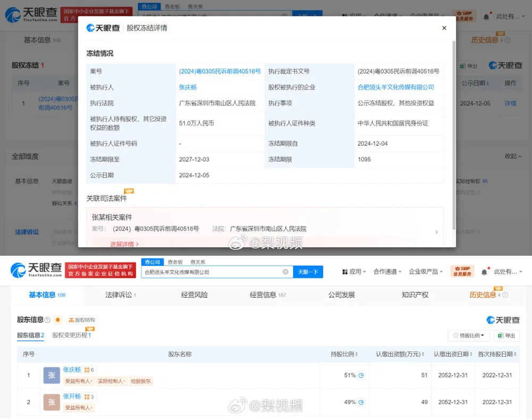Image resolution: width=532 pixels, height=420 pixels.
Task: Click the help icon beside 股东信息 title
Action: tap(47, 320)
